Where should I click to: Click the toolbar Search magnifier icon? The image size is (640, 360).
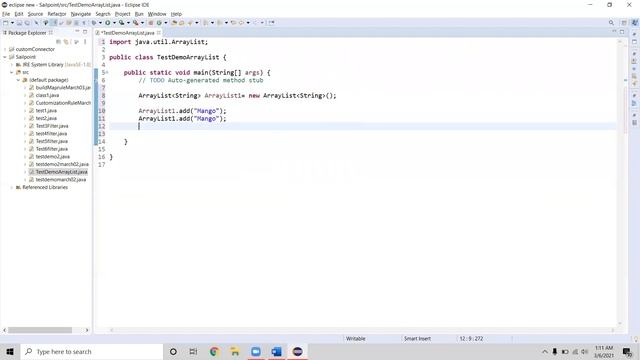(611, 23)
